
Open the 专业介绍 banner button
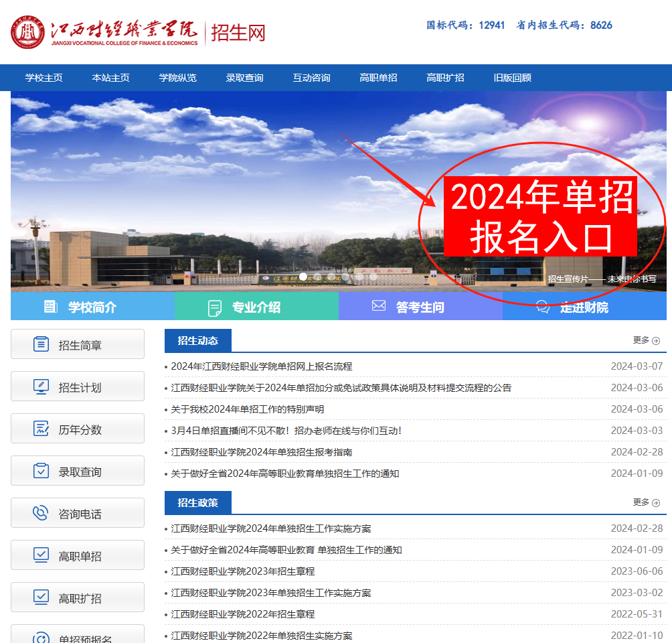(257, 306)
